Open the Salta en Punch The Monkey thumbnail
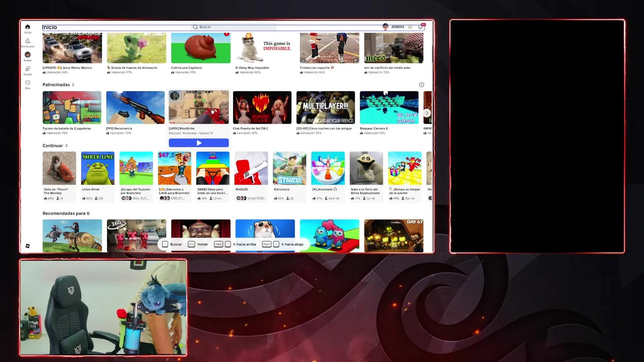This screenshot has width=644, height=362. click(x=59, y=168)
